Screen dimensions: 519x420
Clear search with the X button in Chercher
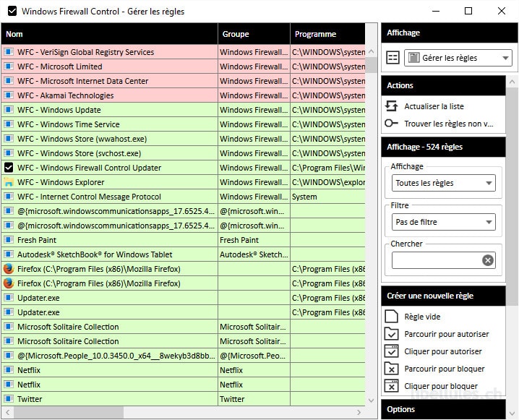pyautogui.click(x=487, y=260)
